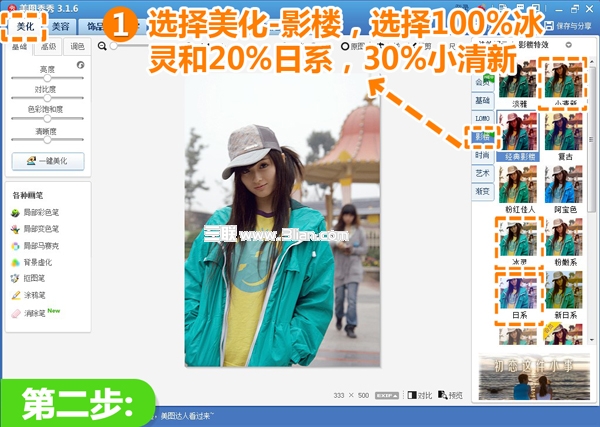Click the effects list scrollbar up arrow

click(x=592, y=61)
